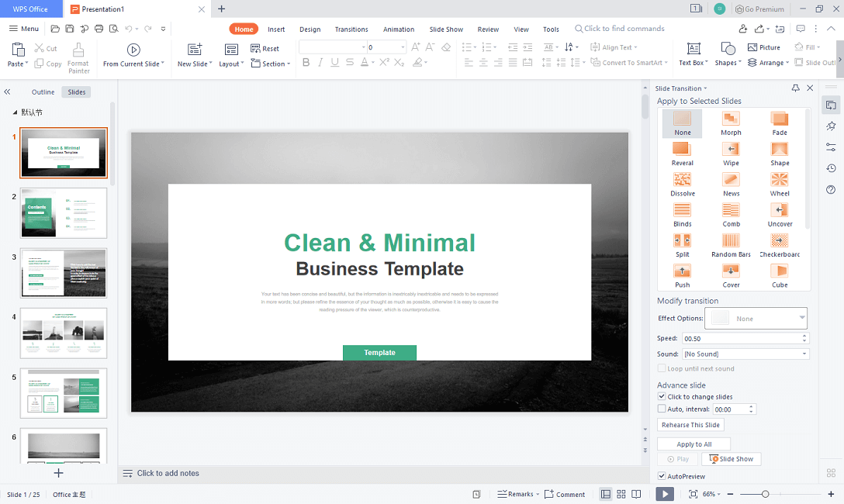Viewport: 844px width, 504px height.
Task: Click the Paste clipboard icon
Action: [x=18, y=50]
